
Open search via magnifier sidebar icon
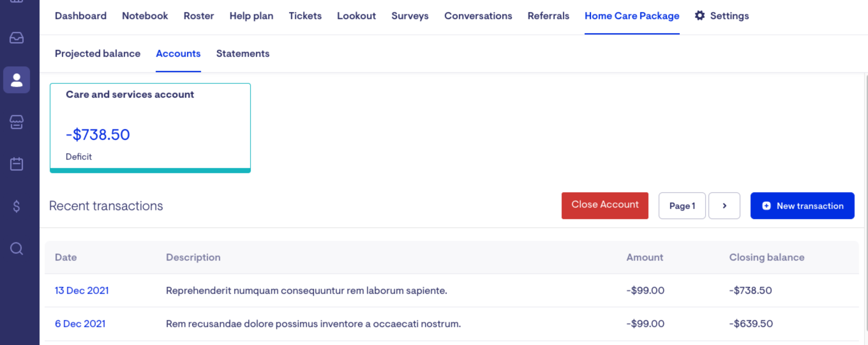point(17,249)
